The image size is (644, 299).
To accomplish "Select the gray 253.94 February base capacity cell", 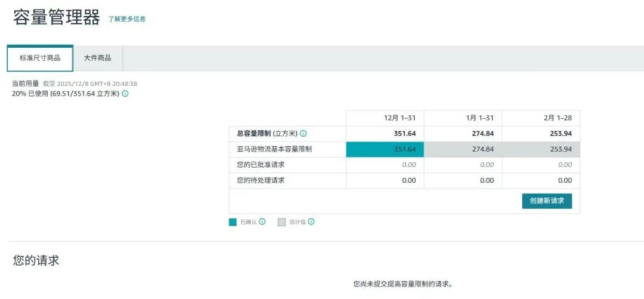I will pyautogui.click(x=541, y=149).
